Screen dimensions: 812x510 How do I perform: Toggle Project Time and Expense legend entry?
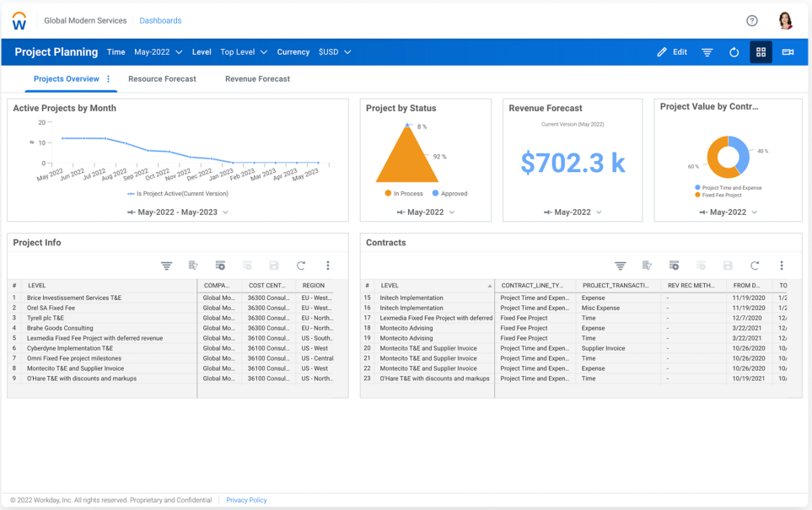[729, 187]
